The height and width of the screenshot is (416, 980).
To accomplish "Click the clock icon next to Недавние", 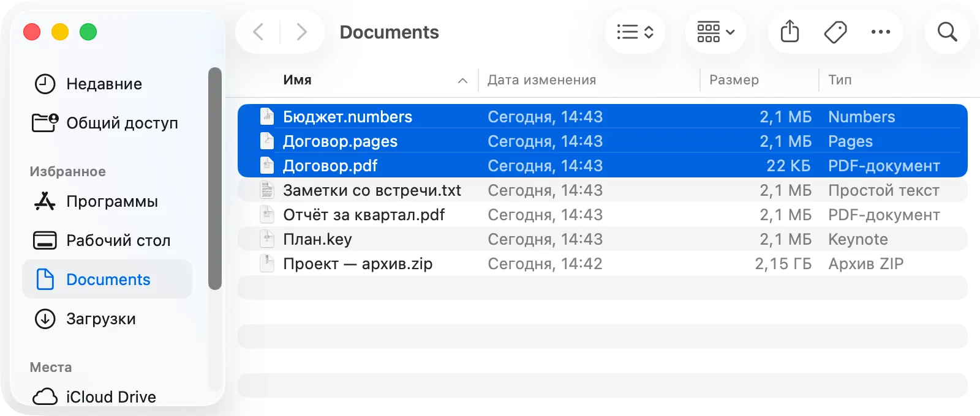I will (45, 84).
